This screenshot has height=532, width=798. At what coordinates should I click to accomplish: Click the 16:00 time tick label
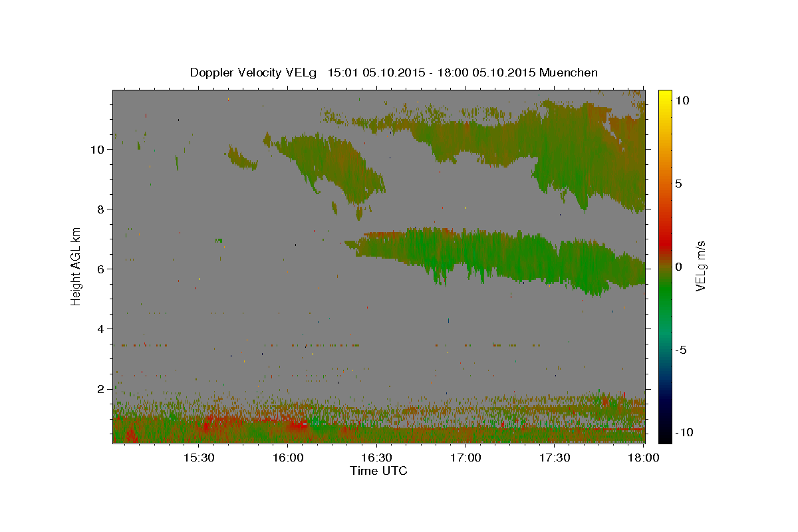(x=287, y=458)
